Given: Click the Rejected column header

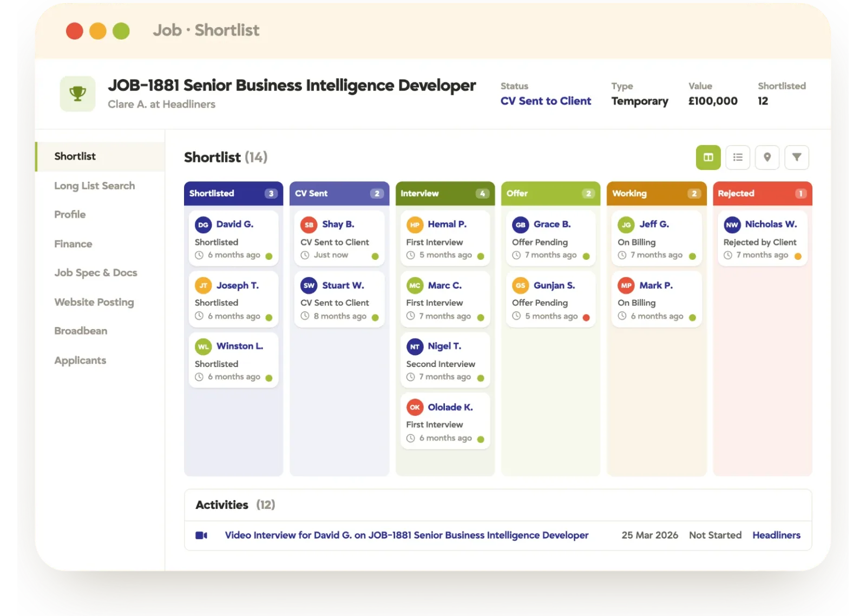Looking at the screenshot, I should [763, 193].
